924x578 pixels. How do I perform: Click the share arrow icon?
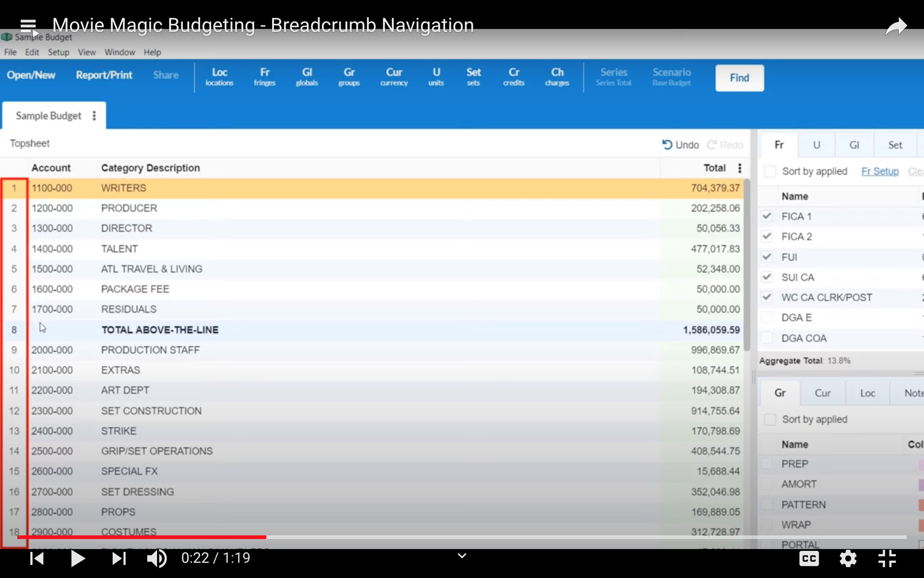[896, 26]
